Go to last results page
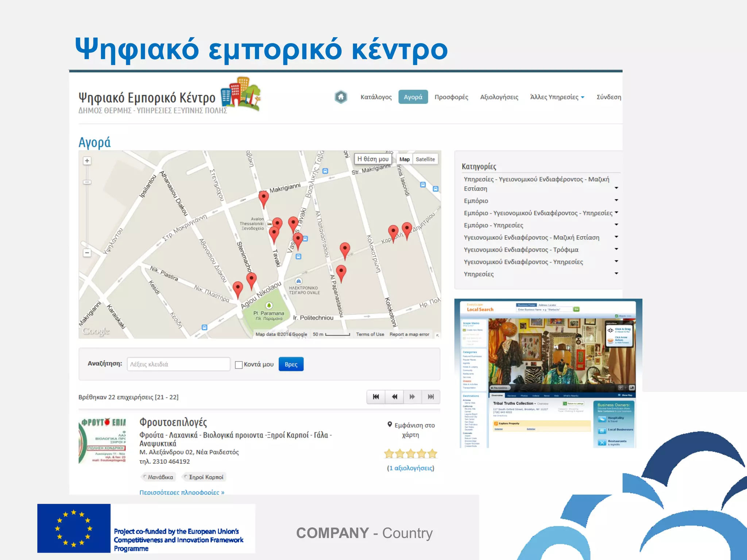This screenshot has height=560, width=747. point(431,397)
